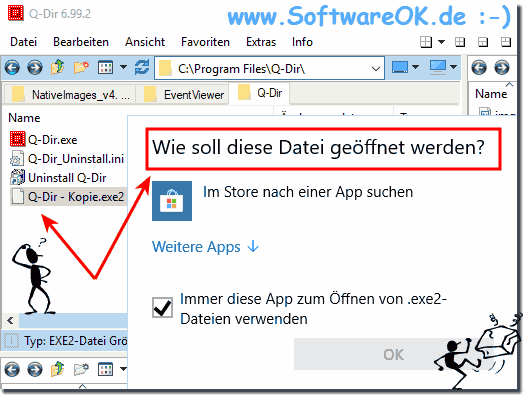
Task: Open the Extras menu
Action: click(261, 42)
